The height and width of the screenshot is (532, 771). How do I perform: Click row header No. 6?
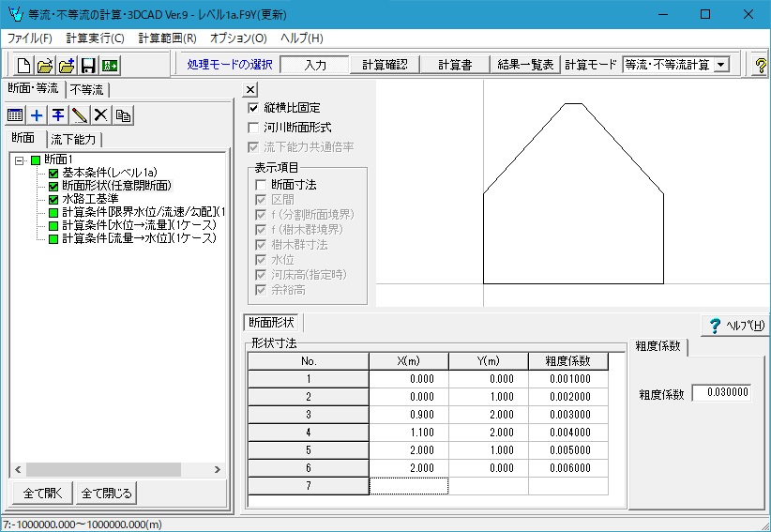click(x=309, y=468)
